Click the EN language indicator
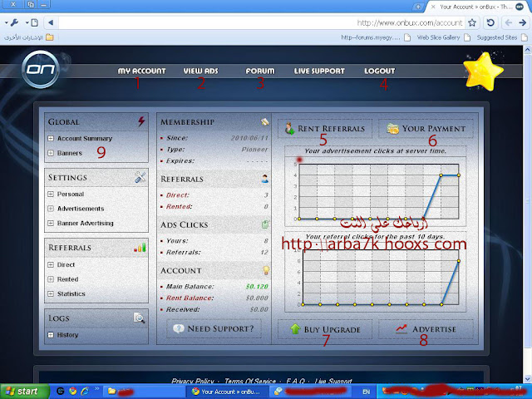This screenshot has width=532, height=399. pos(366,392)
